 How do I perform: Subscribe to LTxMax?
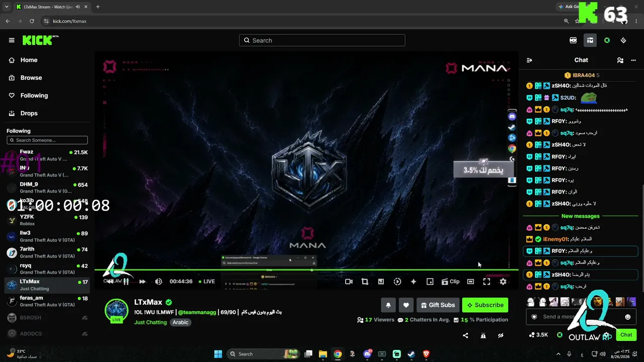tap(485, 305)
